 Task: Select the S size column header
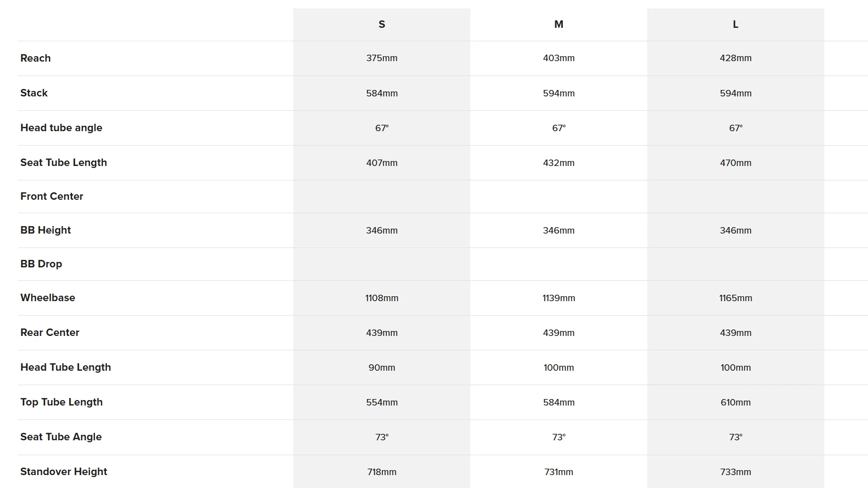click(x=382, y=24)
